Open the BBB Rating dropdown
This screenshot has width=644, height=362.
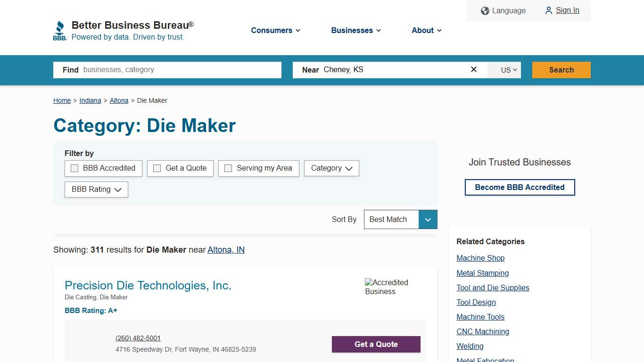[x=96, y=189]
